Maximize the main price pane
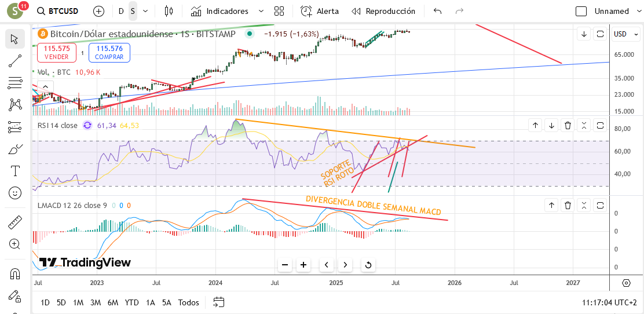 click(x=600, y=34)
